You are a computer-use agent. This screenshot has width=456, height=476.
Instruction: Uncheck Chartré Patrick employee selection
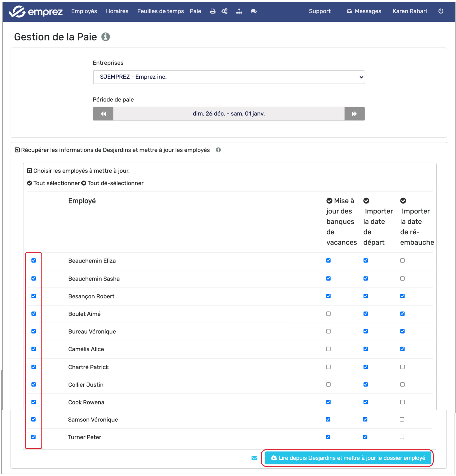[34, 367]
